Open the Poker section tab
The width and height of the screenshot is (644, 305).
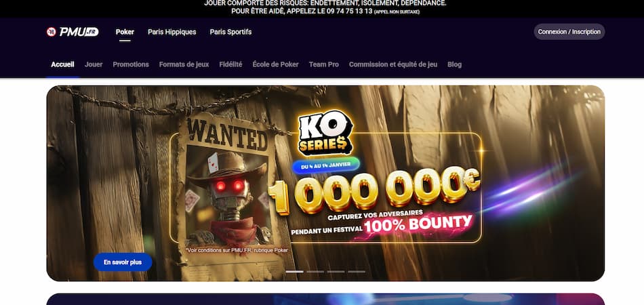pyautogui.click(x=125, y=32)
